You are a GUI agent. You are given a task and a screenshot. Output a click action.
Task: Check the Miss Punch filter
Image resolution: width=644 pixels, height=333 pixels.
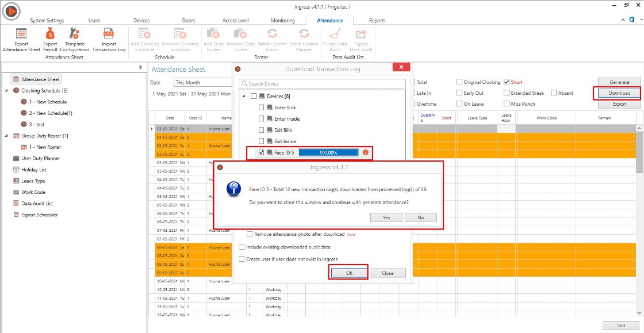click(x=507, y=104)
